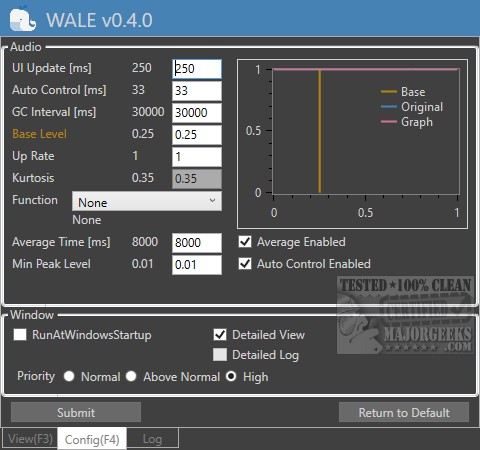
Task: Toggle the Average Enabled checkbox
Action: [x=245, y=242]
